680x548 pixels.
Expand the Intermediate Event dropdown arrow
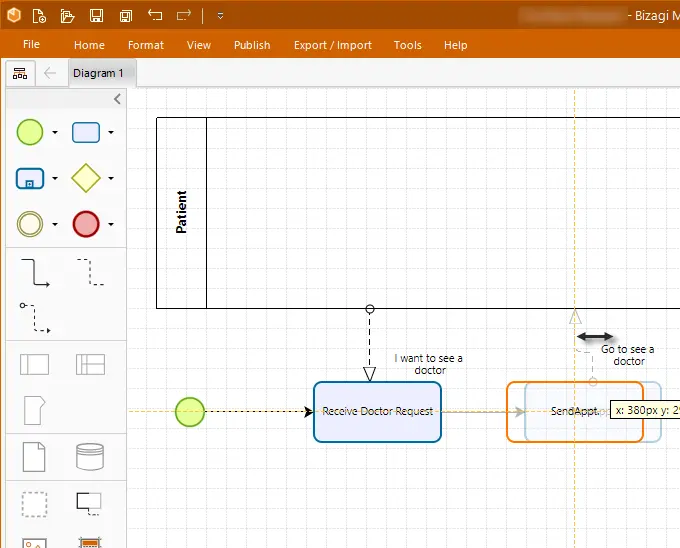55,224
